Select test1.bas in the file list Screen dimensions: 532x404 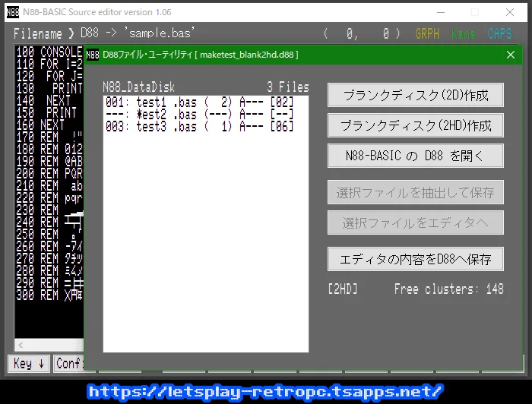(199, 103)
